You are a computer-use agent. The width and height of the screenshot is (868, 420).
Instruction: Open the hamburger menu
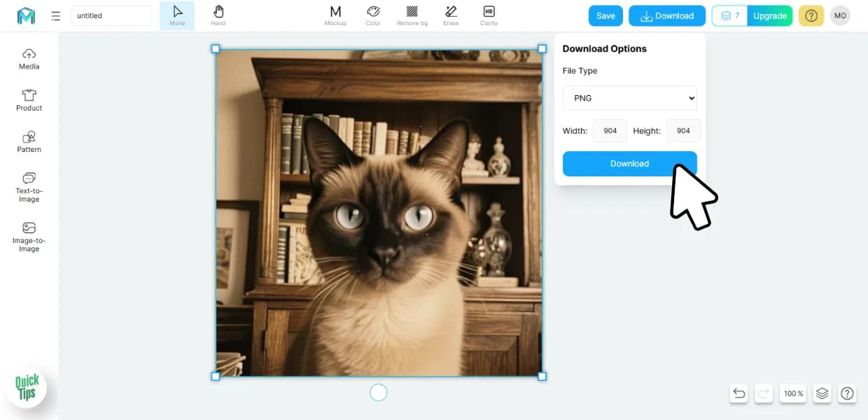click(x=56, y=16)
